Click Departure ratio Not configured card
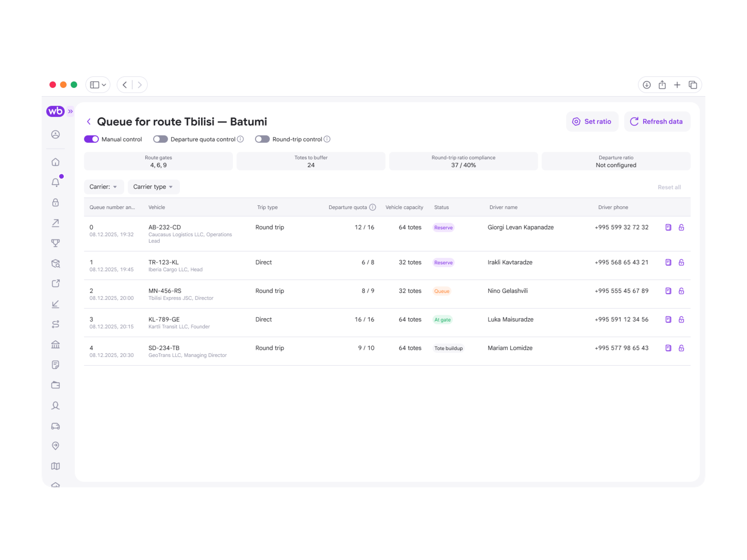This screenshot has height=560, width=747. [616, 161]
